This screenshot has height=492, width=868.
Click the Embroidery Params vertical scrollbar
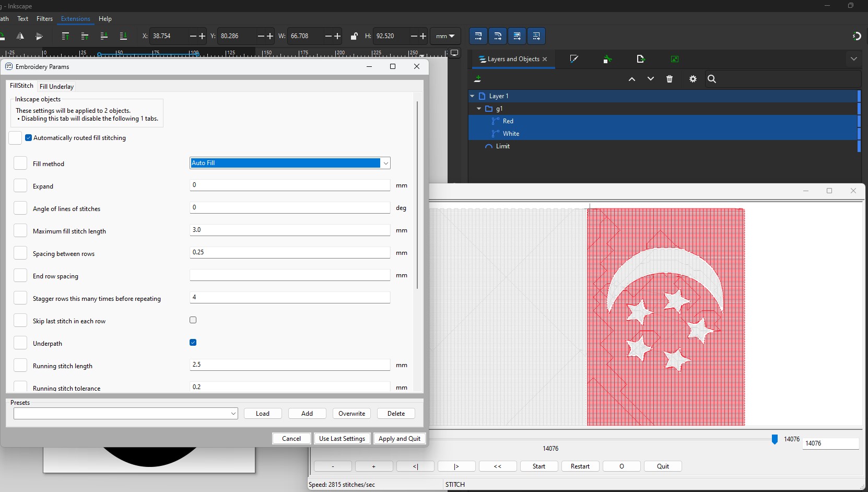(417, 195)
